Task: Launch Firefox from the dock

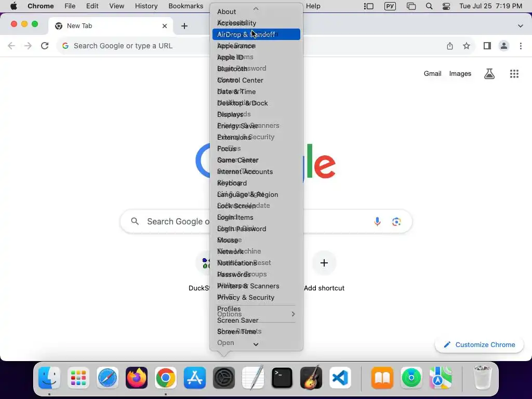Action: coord(137,378)
